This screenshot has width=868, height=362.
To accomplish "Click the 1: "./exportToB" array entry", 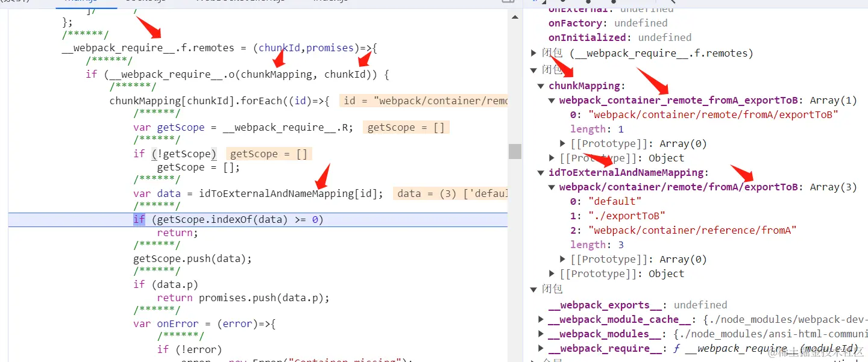I will (x=618, y=216).
